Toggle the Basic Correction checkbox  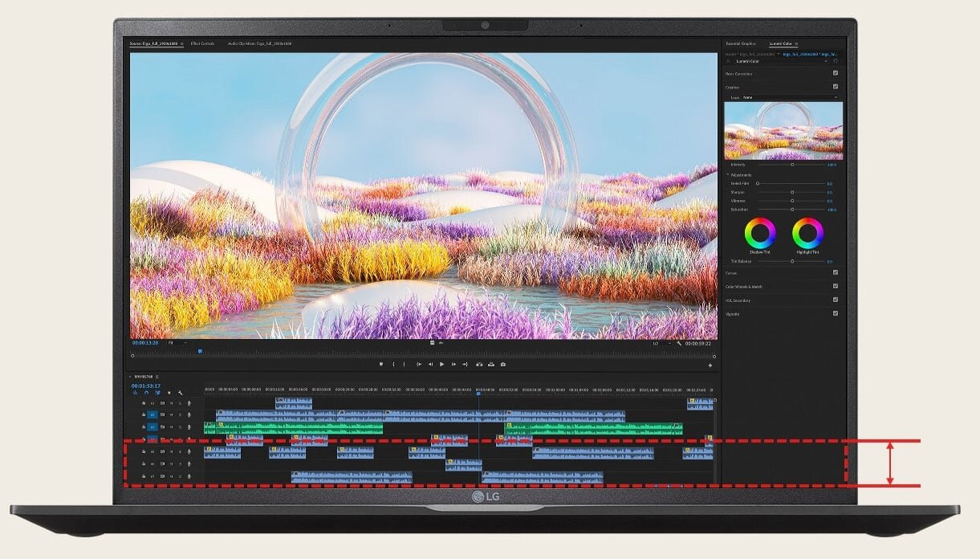click(x=836, y=73)
